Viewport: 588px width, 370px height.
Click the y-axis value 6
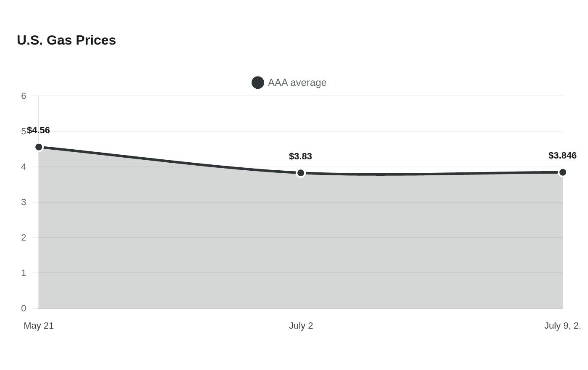[24, 96]
